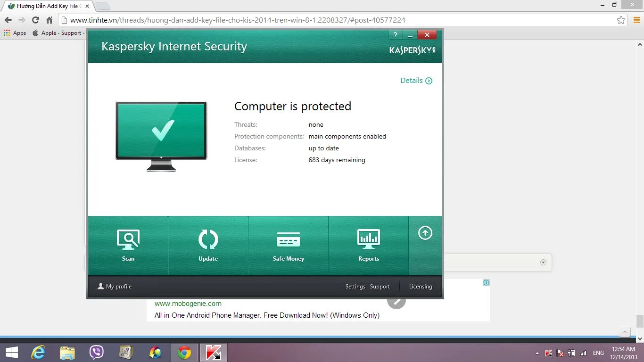Image resolution: width=644 pixels, height=362 pixels.
Task: Click the ad's round arrow button
Action: (396, 300)
